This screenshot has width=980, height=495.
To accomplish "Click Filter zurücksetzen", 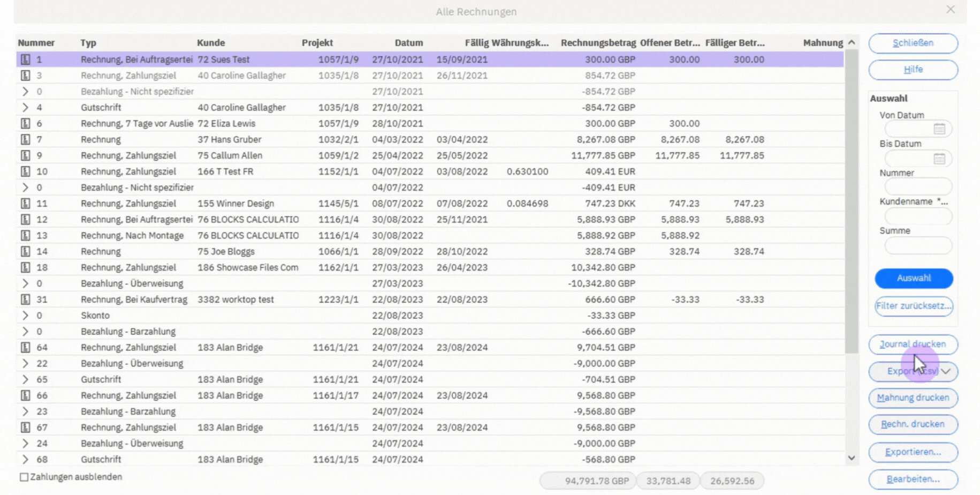I will (913, 306).
